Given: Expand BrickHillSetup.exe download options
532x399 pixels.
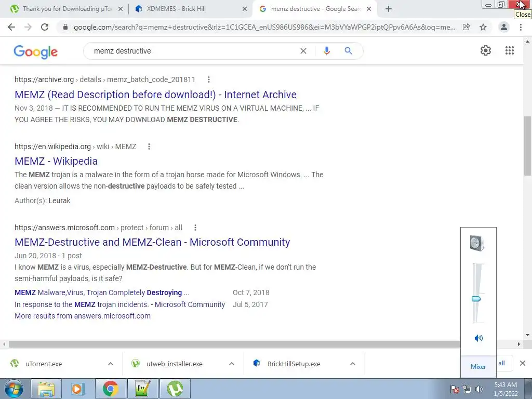Looking at the screenshot, I should (353, 364).
